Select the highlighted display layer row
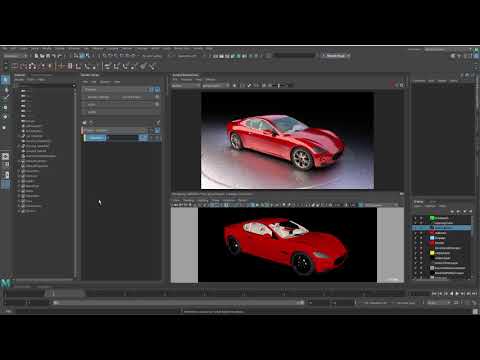The image size is (480, 360). pos(442,228)
